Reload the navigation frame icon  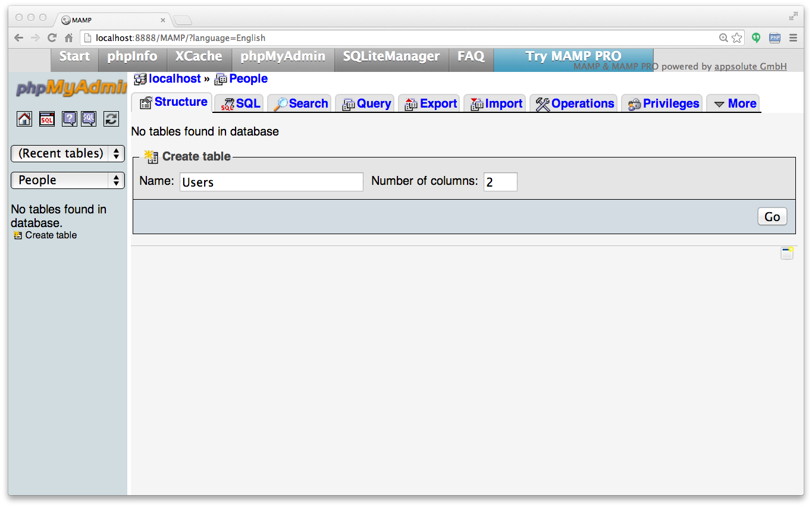tap(111, 119)
